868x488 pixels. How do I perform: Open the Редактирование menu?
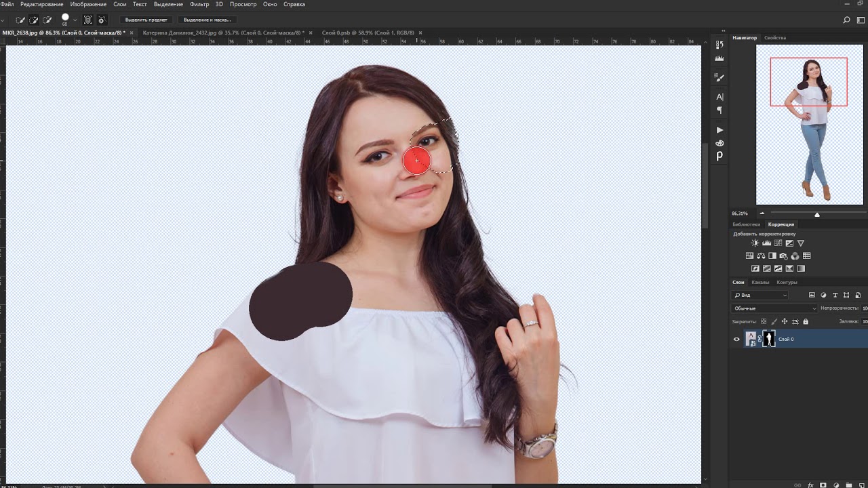[x=42, y=4]
